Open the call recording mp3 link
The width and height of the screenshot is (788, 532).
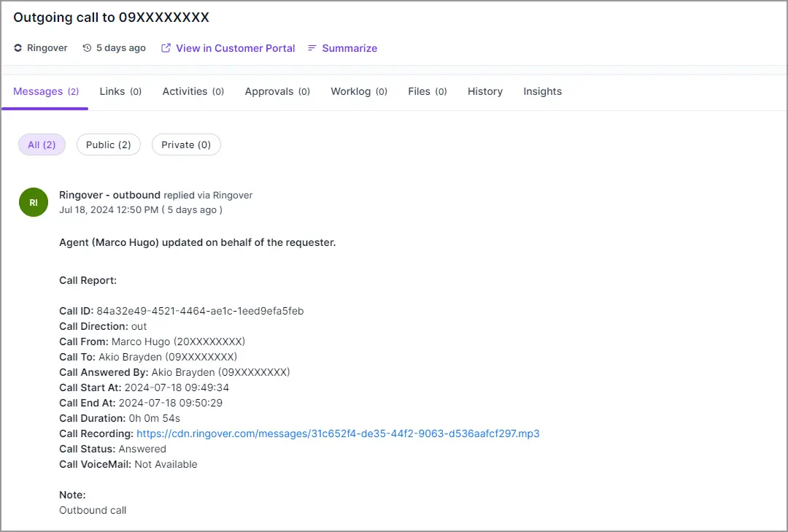[338, 433]
